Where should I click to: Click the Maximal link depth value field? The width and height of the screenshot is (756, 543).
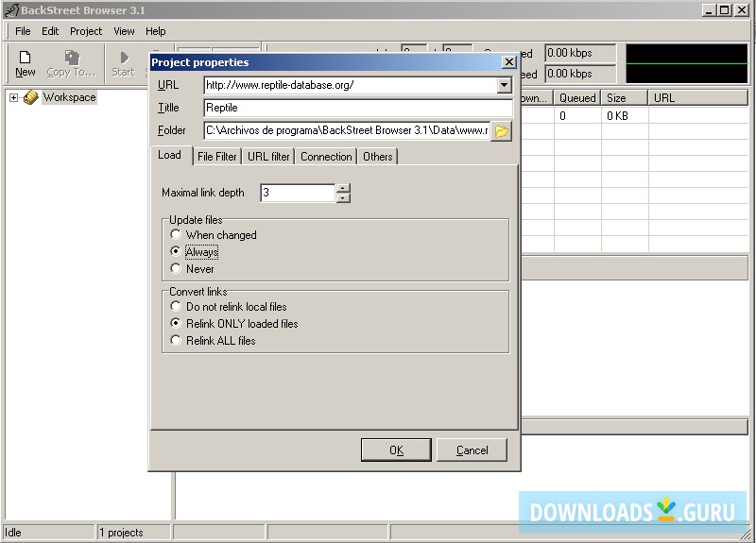[298, 193]
